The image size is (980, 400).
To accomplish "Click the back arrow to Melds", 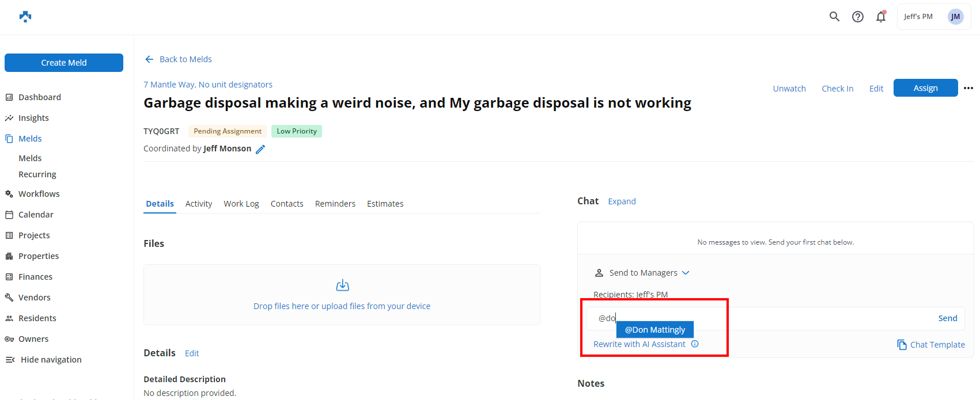I will click(149, 59).
